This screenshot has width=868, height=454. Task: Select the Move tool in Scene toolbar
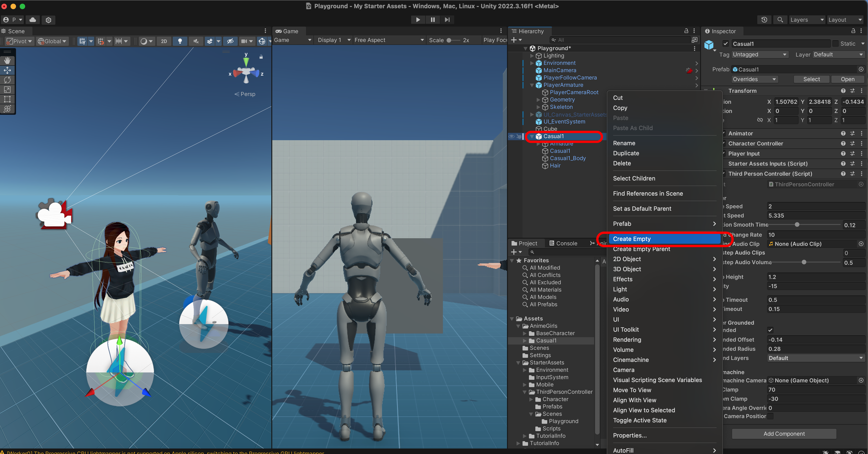point(7,71)
